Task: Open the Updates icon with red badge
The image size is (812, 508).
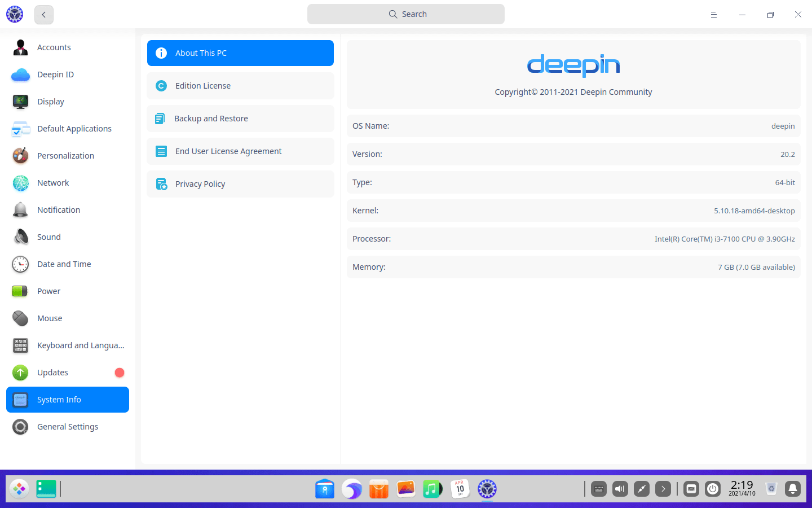Action: pyautogui.click(x=20, y=373)
